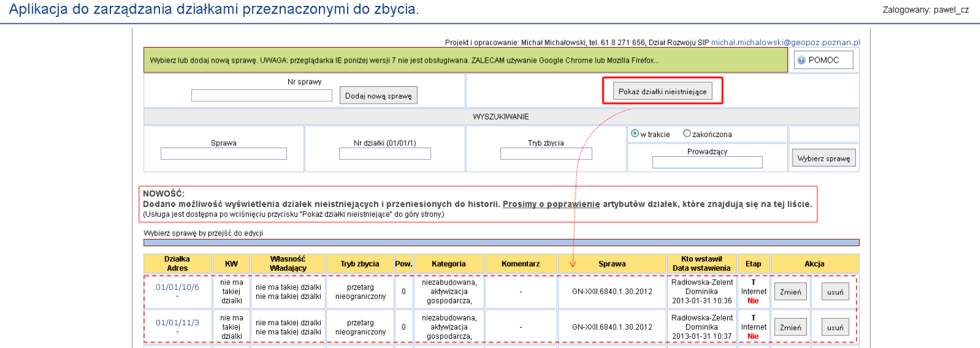The height and width of the screenshot is (348, 980).
Task: Click the 'KW' column header
Action: (x=231, y=264)
